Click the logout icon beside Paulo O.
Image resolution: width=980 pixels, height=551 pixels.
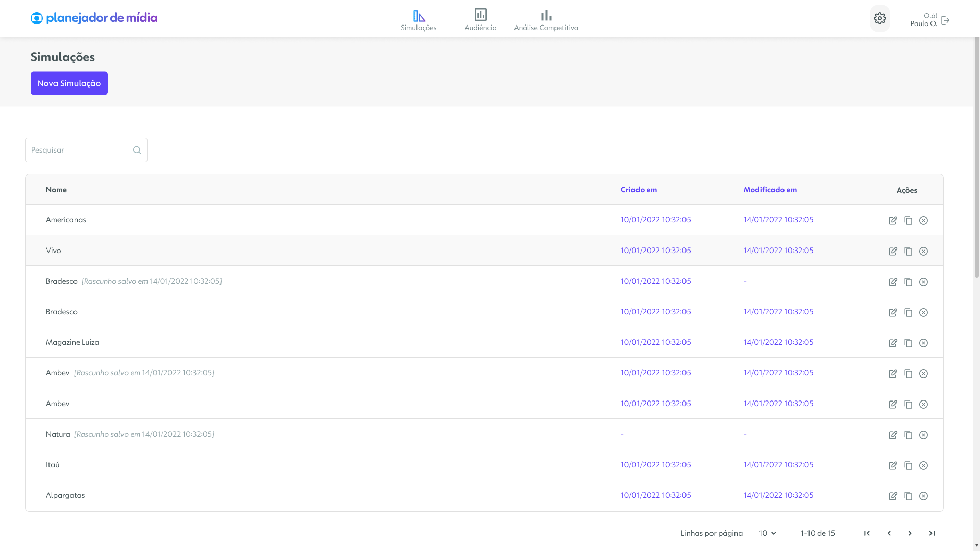click(x=945, y=20)
